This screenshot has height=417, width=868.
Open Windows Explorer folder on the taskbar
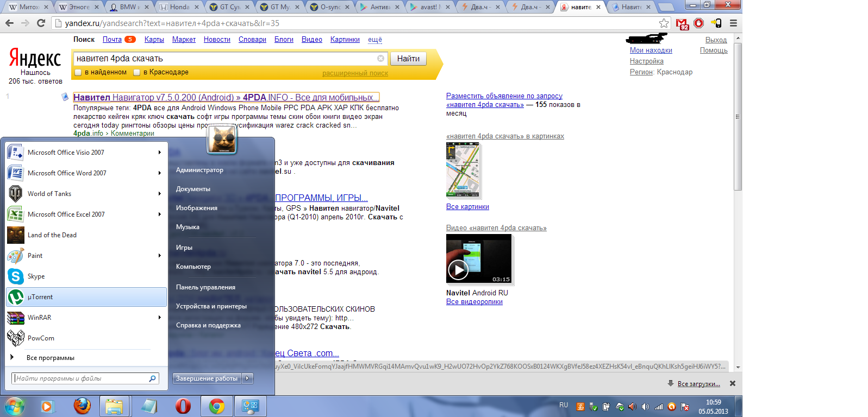click(x=114, y=406)
